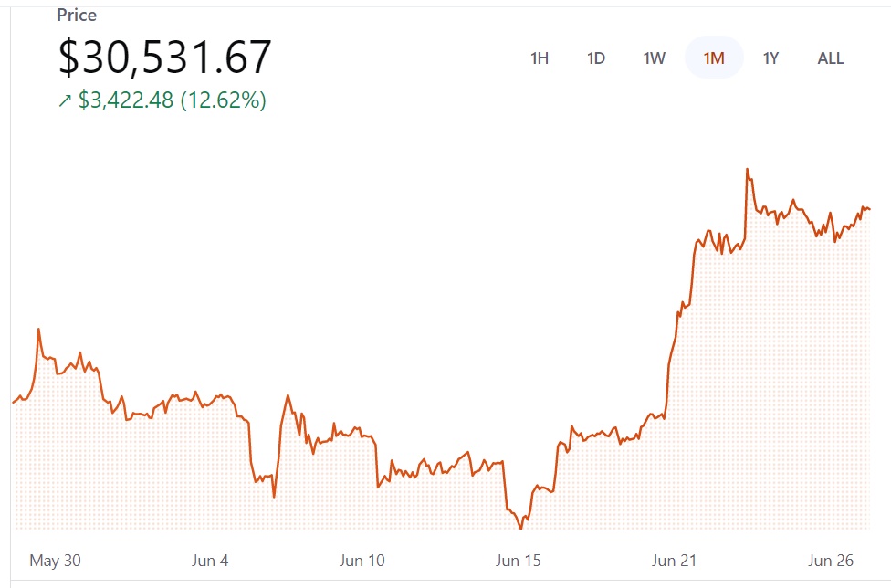Switch chart to 1D range

pyautogui.click(x=596, y=58)
